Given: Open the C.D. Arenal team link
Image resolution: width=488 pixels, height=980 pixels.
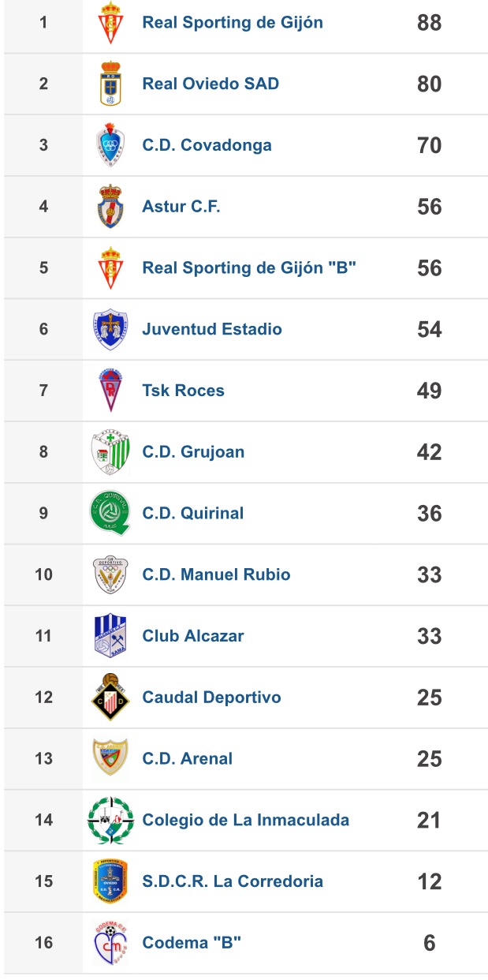Looking at the screenshot, I should tap(187, 759).
